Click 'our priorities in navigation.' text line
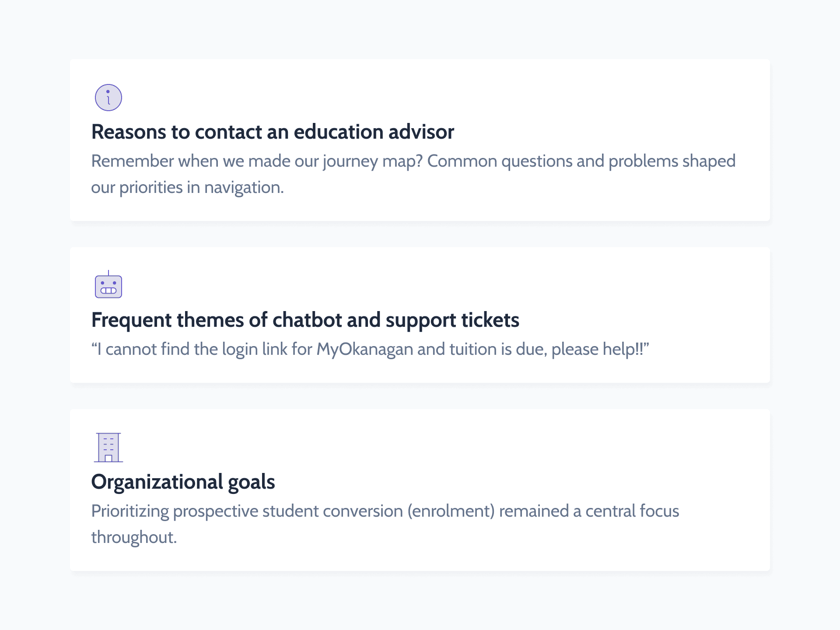 tap(187, 187)
